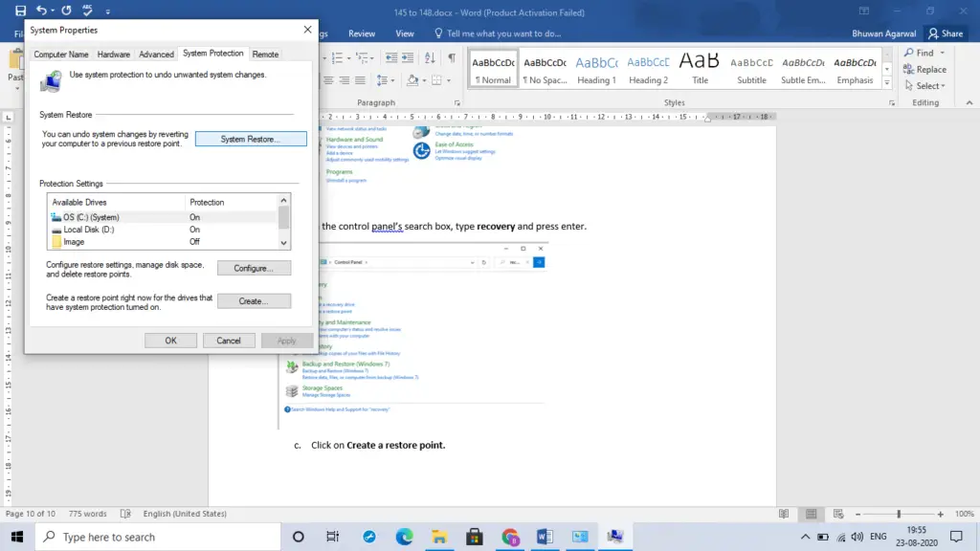Switch to the Hardware tab
Viewport: 980px width, 551px height.
(x=114, y=55)
